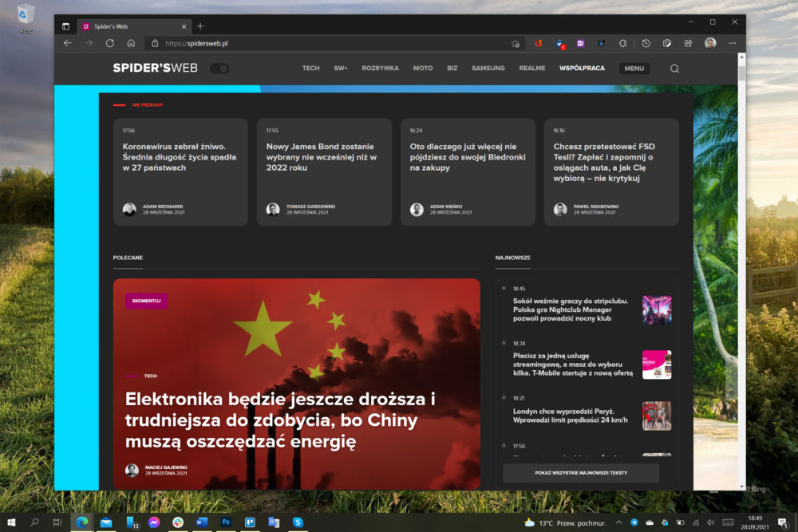Screen dimensions: 798x532
Task: Open the SAMSUNG section
Action: pos(488,68)
